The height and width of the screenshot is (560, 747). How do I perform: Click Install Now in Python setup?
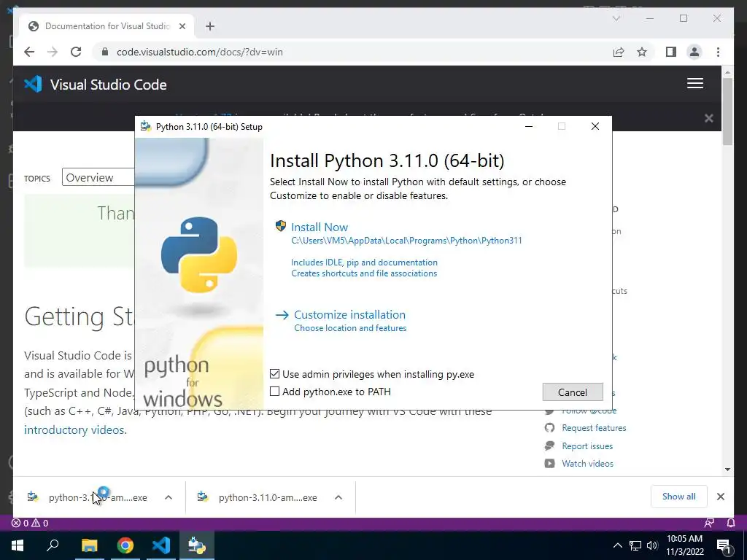[320, 227]
